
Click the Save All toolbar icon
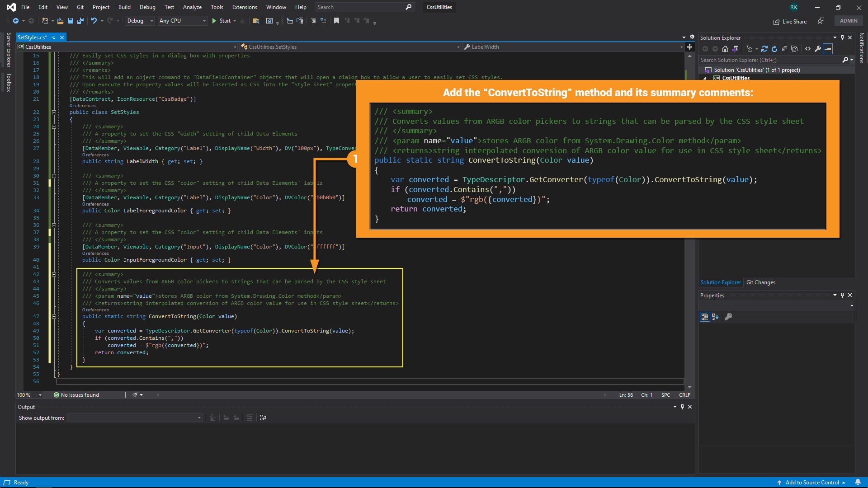pos(80,21)
